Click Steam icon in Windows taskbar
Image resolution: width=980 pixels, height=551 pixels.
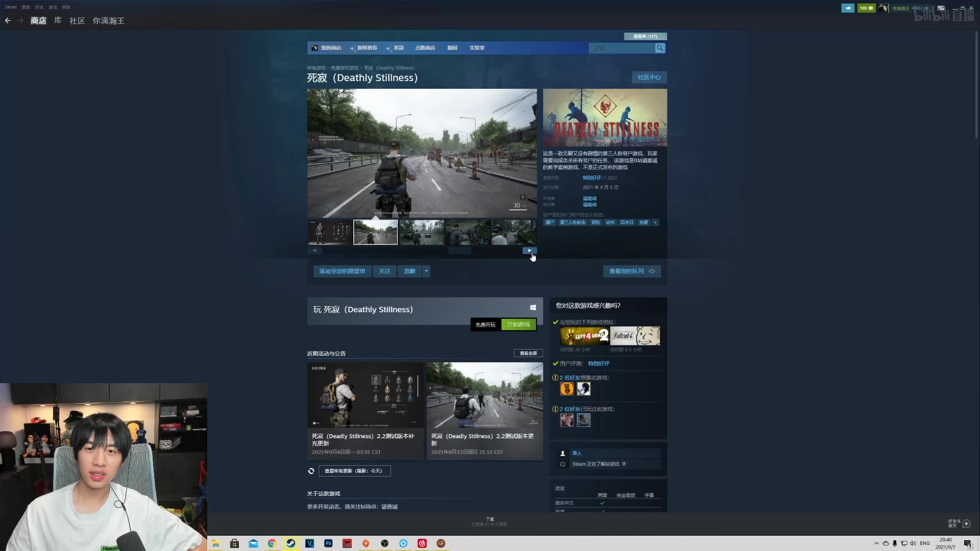(290, 543)
